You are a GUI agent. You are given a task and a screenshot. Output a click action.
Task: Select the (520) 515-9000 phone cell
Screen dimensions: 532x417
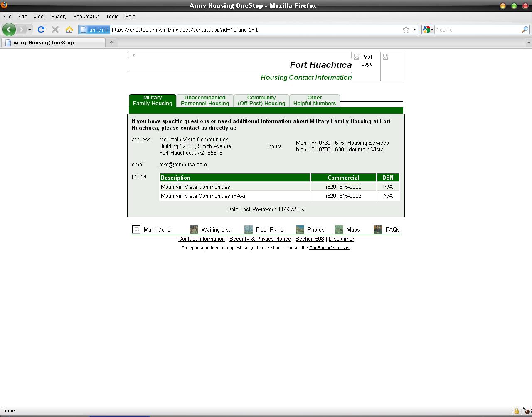343,187
